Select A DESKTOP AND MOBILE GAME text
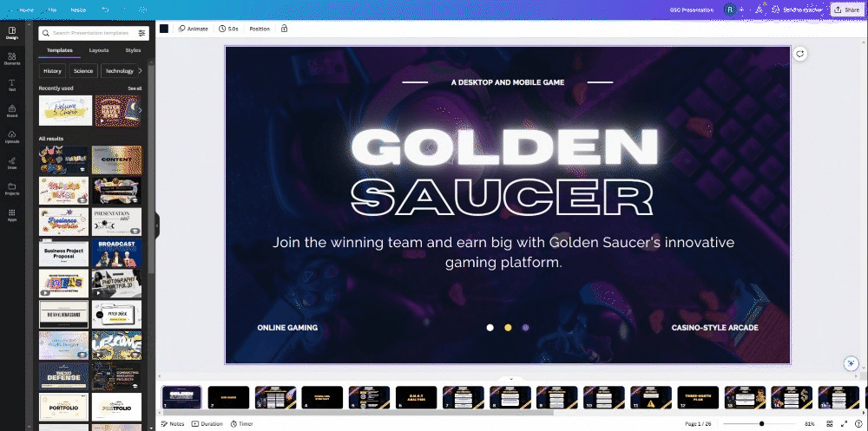Image resolution: width=868 pixels, height=431 pixels. click(x=508, y=82)
